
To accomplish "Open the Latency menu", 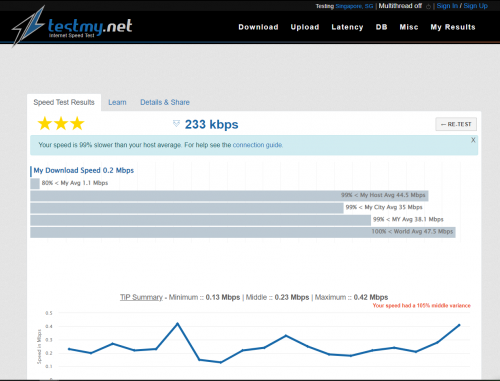I will coord(347,27).
